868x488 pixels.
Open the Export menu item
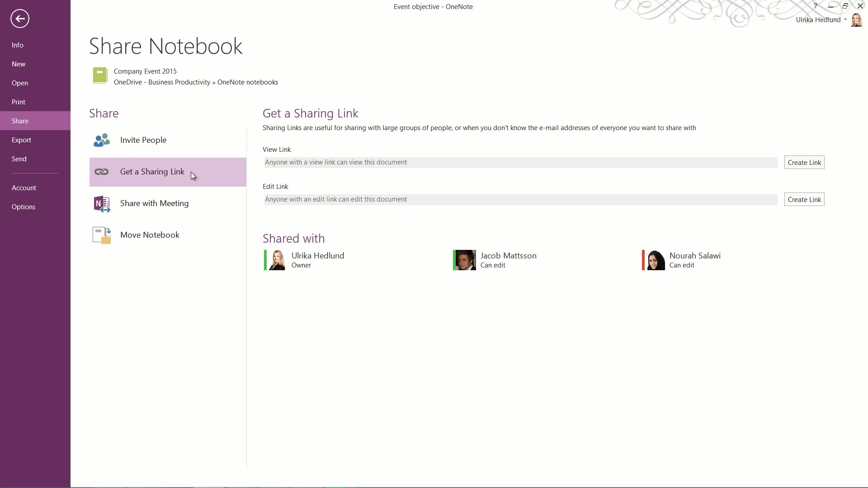(21, 140)
